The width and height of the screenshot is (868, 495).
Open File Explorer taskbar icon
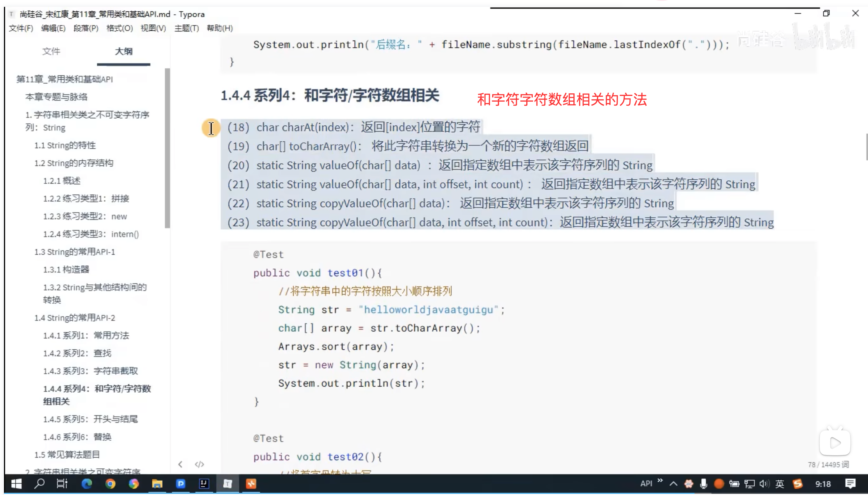tap(157, 483)
